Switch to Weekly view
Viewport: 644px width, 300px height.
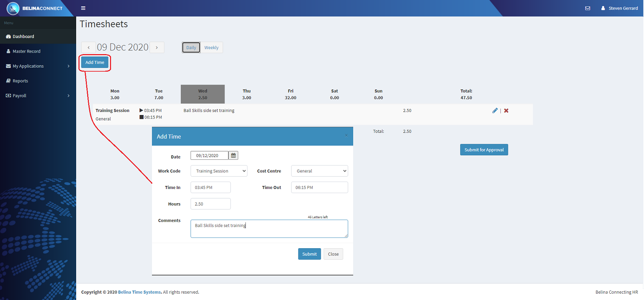[212, 47]
